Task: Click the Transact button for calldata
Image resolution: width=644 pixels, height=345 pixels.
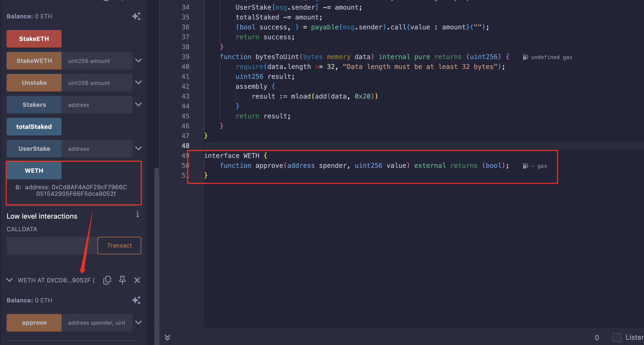Action: pos(119,245)
